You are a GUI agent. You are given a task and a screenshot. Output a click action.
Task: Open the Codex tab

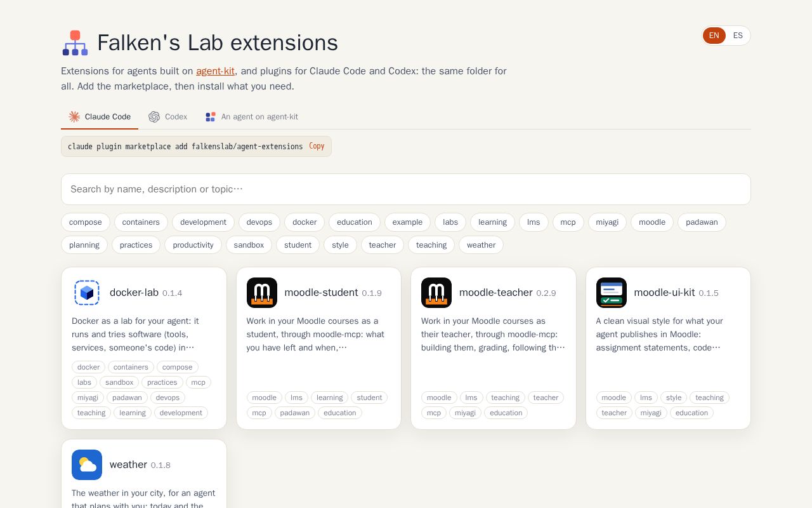(168, 117)
